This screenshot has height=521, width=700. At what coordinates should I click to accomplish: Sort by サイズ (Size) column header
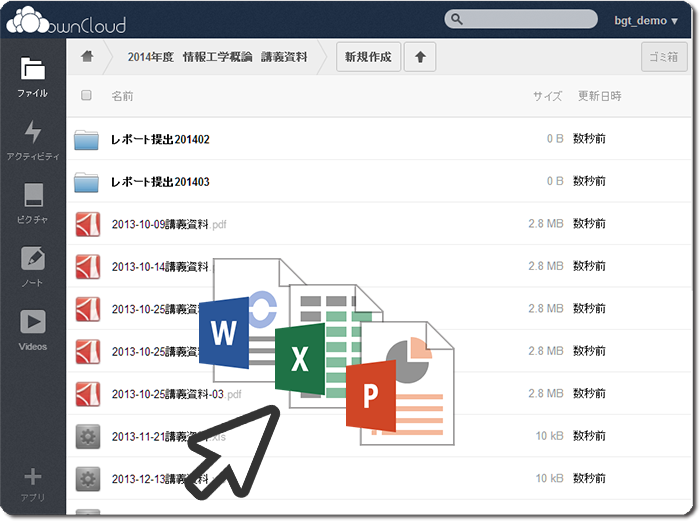point(547,96)
